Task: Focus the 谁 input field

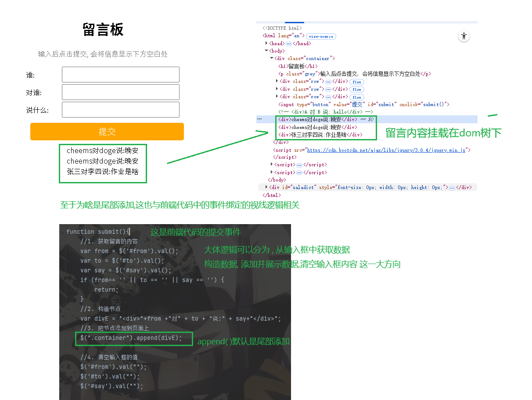Action: [x=121, y=75]
